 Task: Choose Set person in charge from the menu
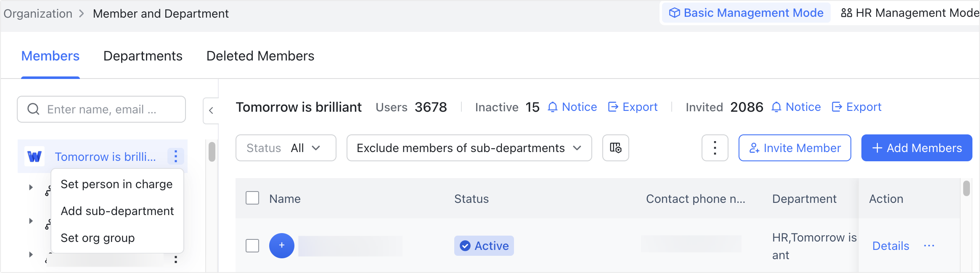point(117,184)
